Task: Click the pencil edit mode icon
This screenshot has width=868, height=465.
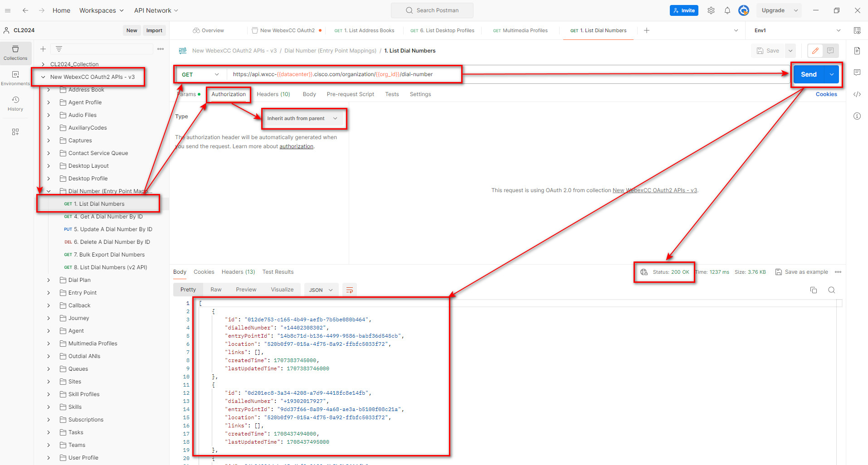Action: click(815, 51)
